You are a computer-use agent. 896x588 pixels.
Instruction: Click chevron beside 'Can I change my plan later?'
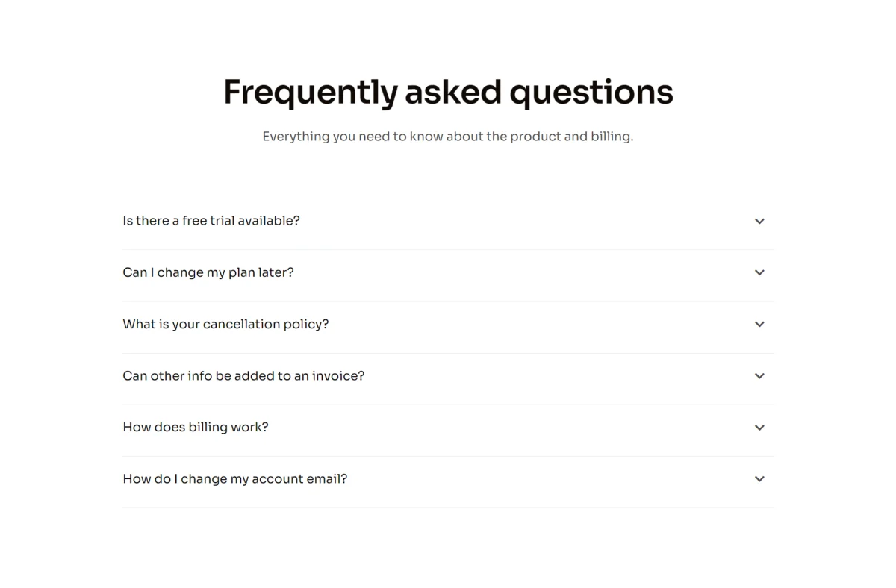(x=759, y=272)
